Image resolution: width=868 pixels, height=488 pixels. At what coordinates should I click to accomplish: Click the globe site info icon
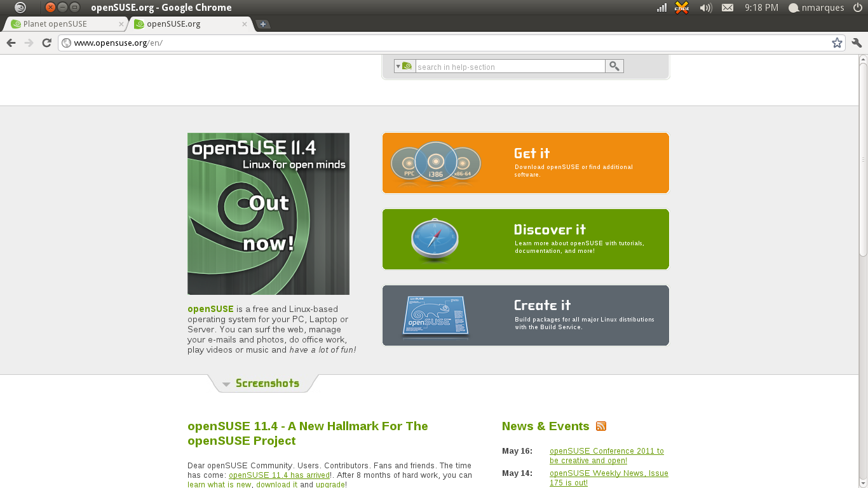pos(66,43)
